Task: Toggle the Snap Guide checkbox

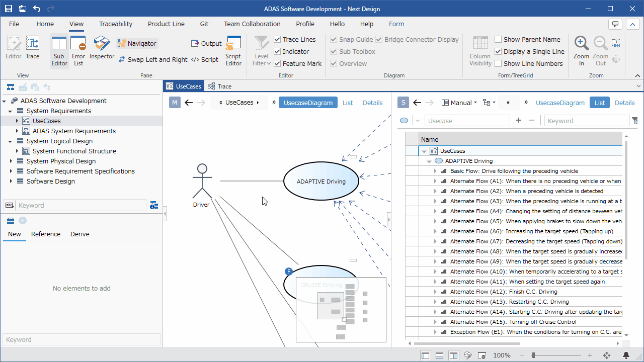Action: click(x=334, y=39)
